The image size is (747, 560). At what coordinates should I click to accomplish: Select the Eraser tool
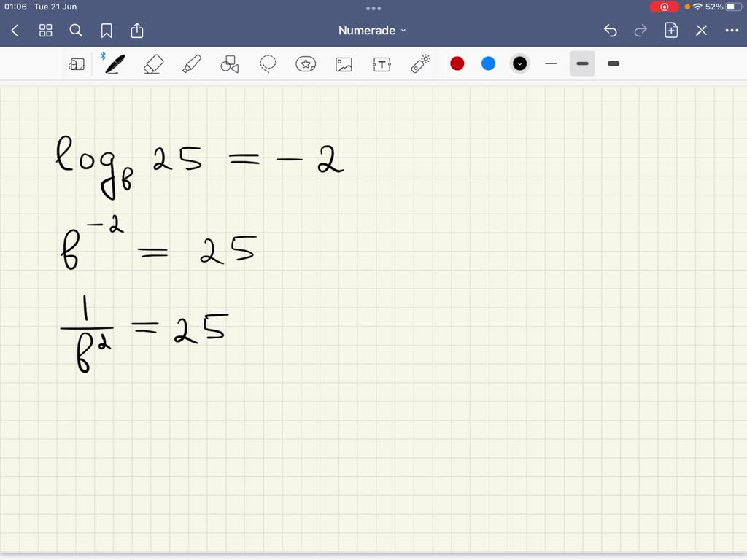153,64
